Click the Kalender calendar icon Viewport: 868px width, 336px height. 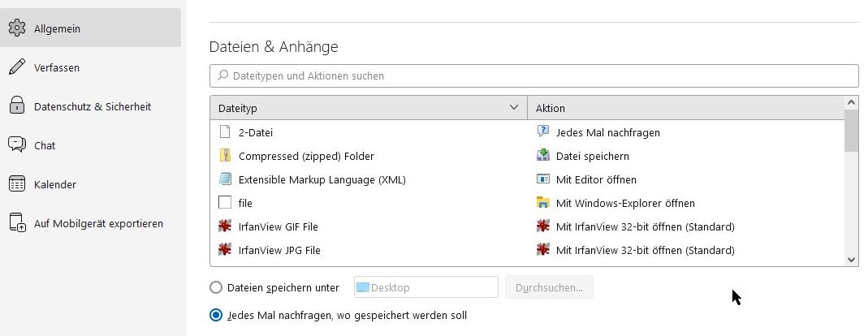17,184
